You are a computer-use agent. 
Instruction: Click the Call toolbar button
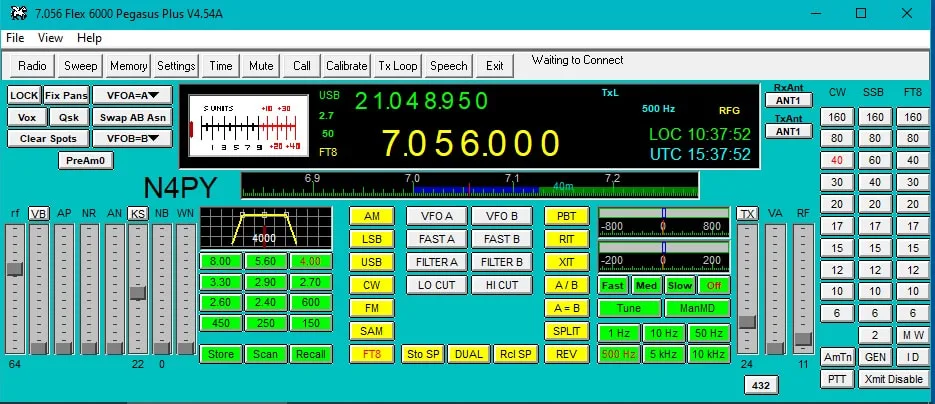point(302,66)
